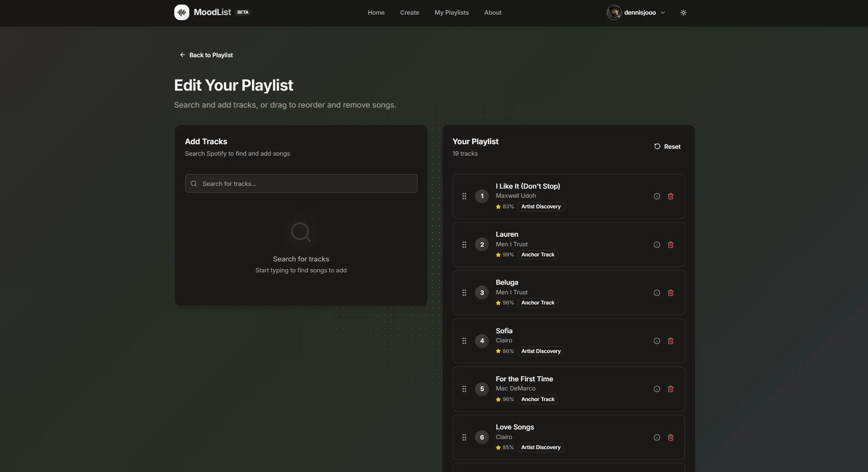The image size is (868, 472).
Task: Toggle light mode with the sun icon
Action: [683, 12]
